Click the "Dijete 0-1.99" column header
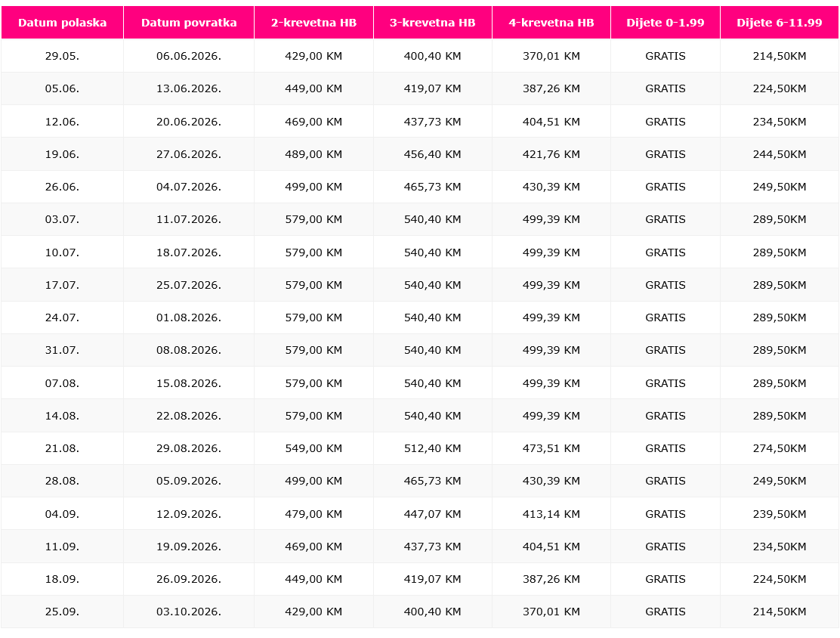The width and height of the screenshot is (840, 638). pyautogui.click(x=666, y=23)
